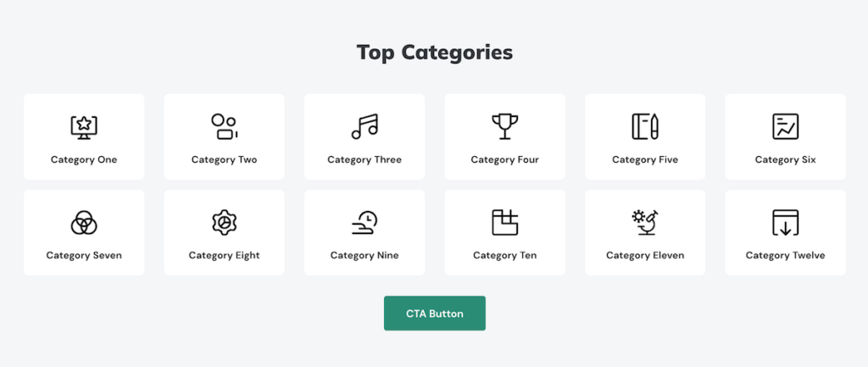This screenshot has width=868, height=367.
Task: Select the music note icon
Action: (x=364, y=126)
